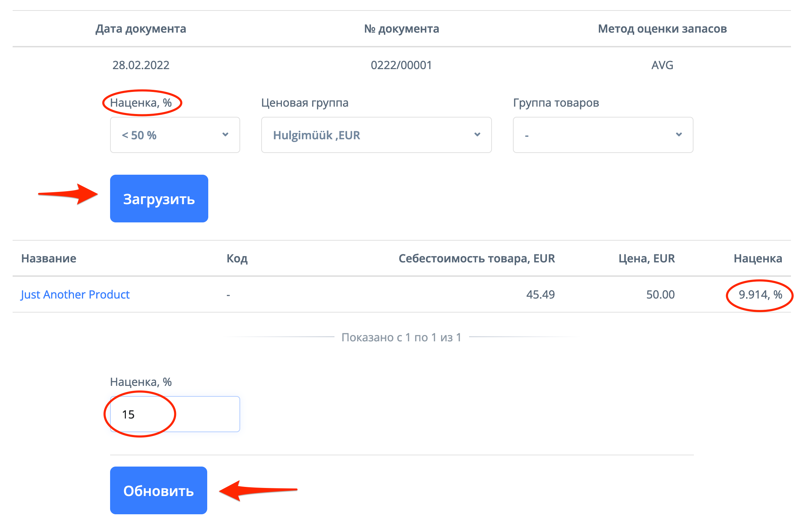Image resolution: width=812 pixels, height=529 pixels.
Task: Click the Наценка, % input field with 15
Action: pyautogui.click(x=175, y=414)
